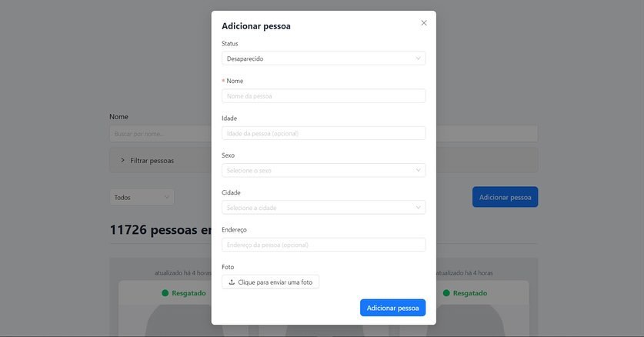Click Clique para enviar uma foto button
Viewport: 644px width, 337px height.
pos(270,282)
